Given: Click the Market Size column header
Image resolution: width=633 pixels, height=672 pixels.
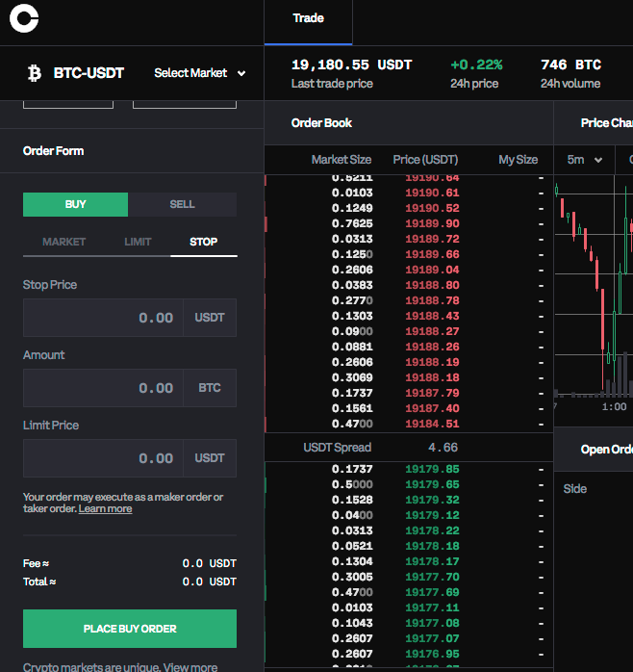Looking at the screenshot, I should pos(341,160).
